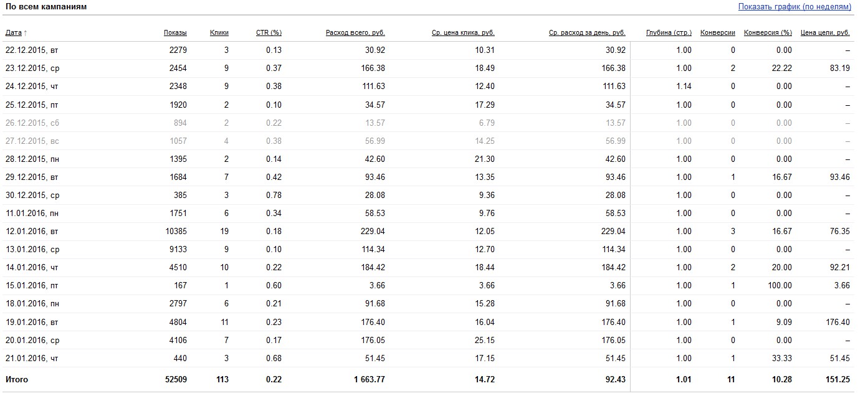Select the 22.12.2015 date row
This screenshot has height=396, width=868.
point(427,50)
